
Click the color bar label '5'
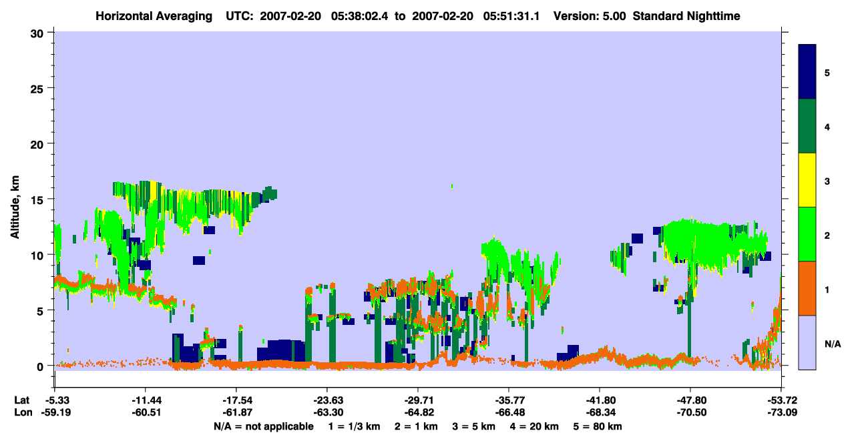(x=827, y=72)
